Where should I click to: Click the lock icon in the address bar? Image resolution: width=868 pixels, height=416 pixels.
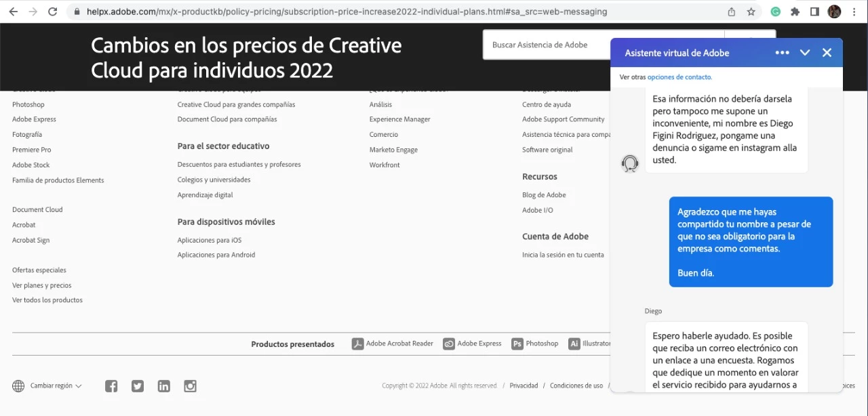pyautogui.click(x=77, y=12)
